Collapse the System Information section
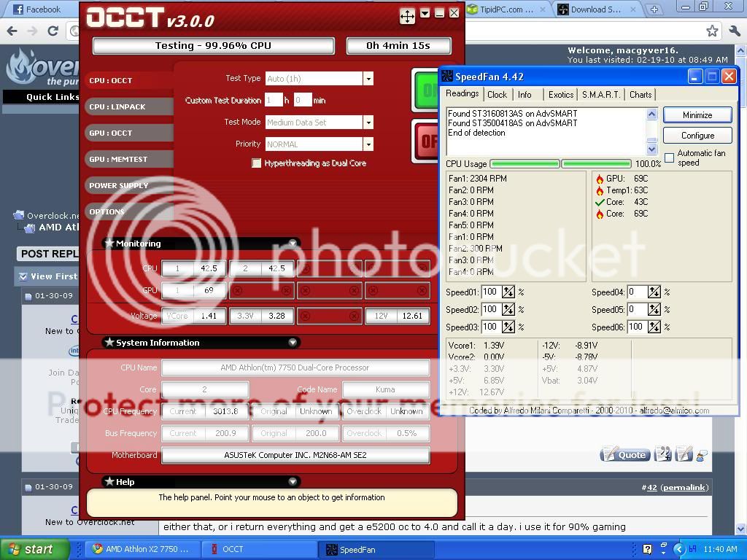The image size is (747, 560). [x=293, y=343]
